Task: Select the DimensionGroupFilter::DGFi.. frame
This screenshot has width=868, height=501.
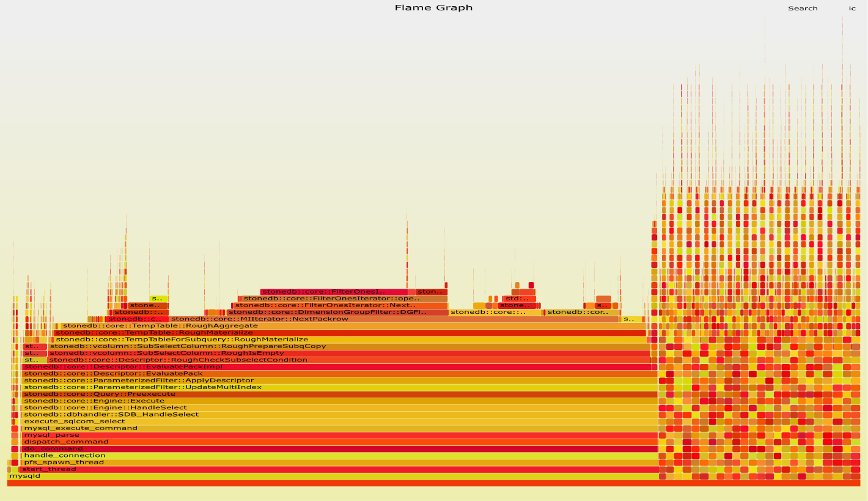Action: (337, 313)
